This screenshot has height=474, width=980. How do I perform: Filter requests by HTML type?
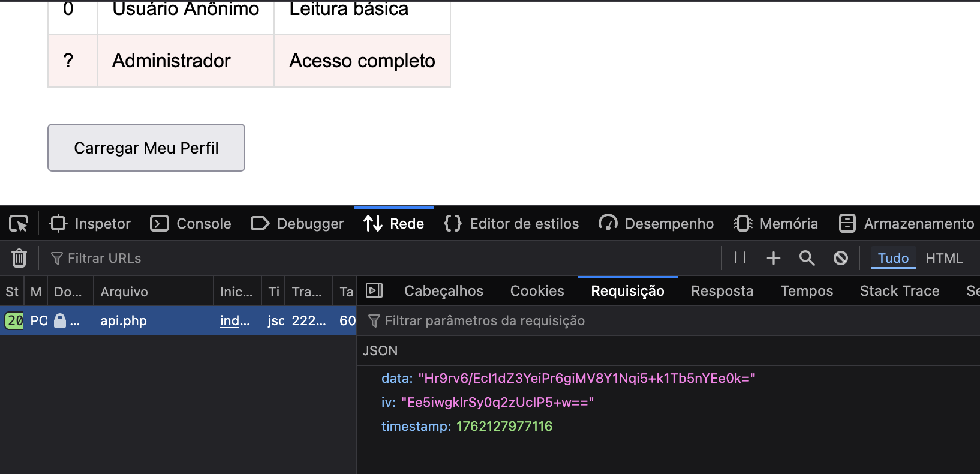[x=944, y=258]
